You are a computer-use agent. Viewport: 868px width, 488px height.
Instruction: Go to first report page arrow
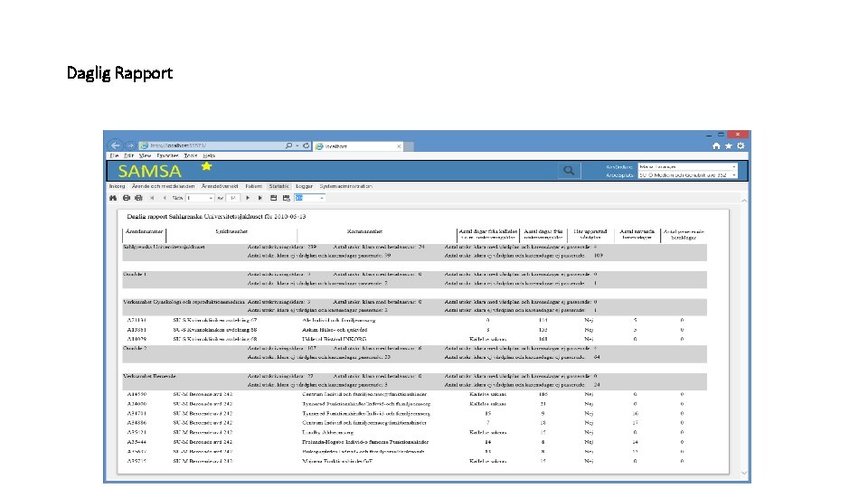[152, 198]
